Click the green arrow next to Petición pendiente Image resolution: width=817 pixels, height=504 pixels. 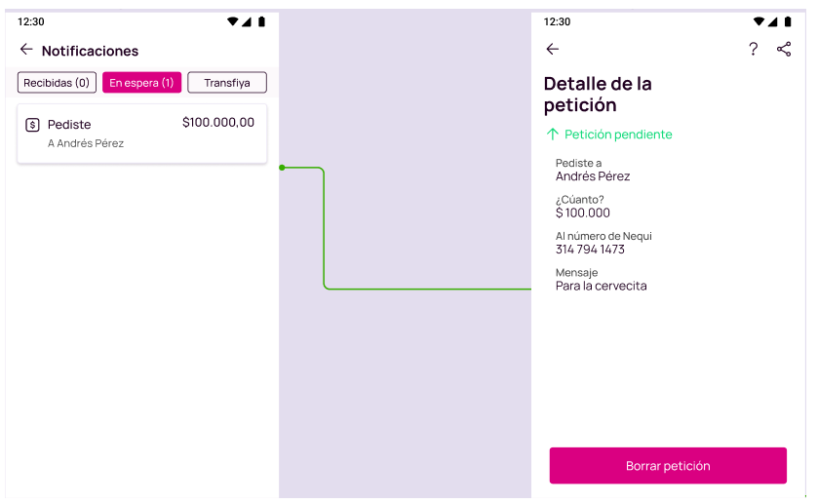coord(553,135)
